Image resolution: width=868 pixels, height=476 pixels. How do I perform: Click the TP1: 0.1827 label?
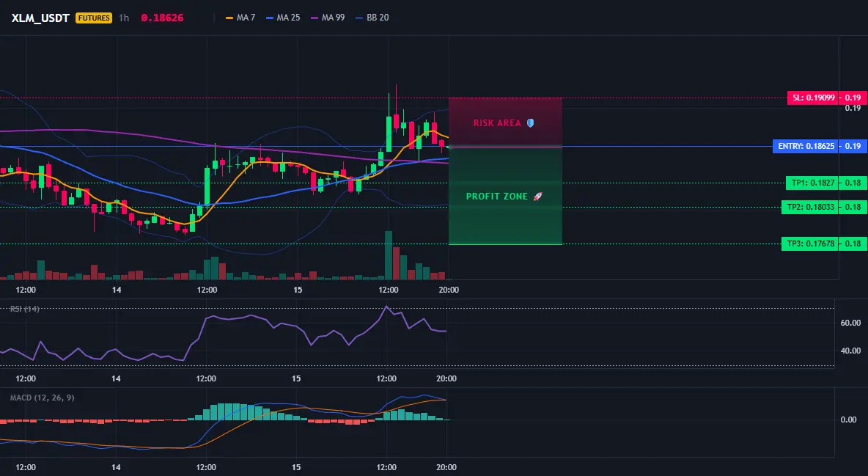[812, 183]
